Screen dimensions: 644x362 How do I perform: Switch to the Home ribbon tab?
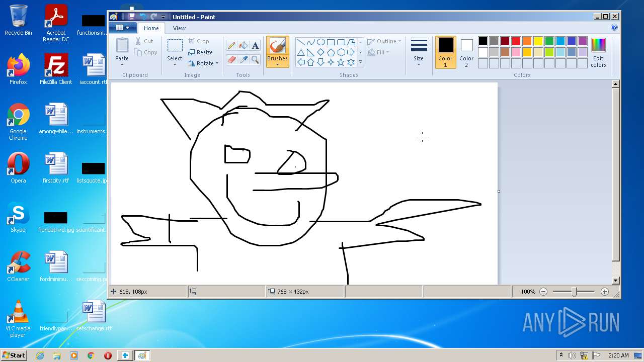pos(151,28)
